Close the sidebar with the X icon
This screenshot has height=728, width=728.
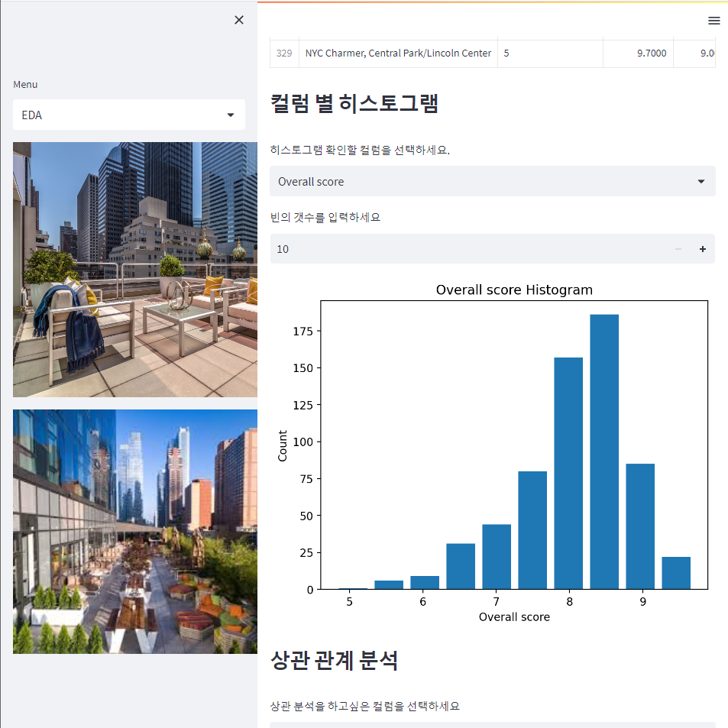pos(238,20)
